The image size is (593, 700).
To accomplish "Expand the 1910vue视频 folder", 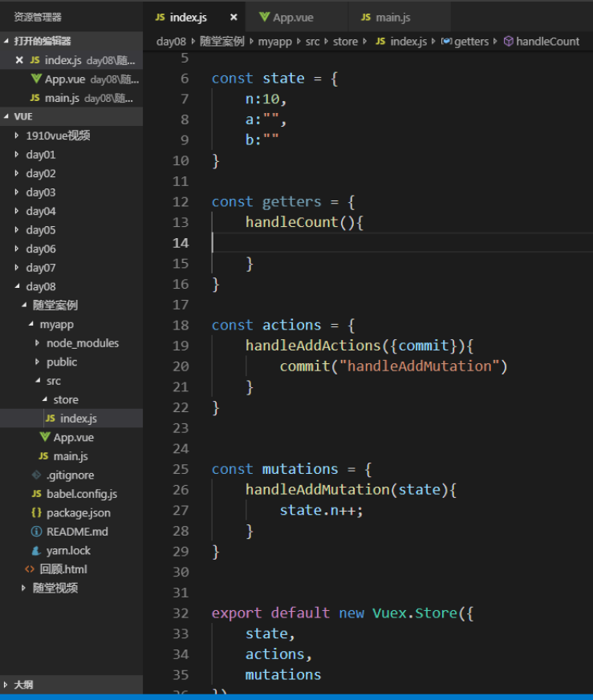I will (71, 136).
